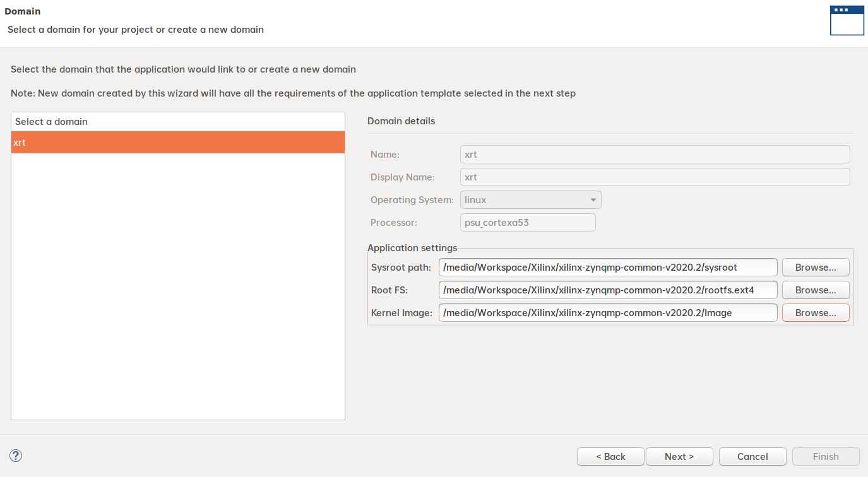Click the 'Sysroot path:' label
Viewport: 868px width, 477px height.
coord(401,268)
